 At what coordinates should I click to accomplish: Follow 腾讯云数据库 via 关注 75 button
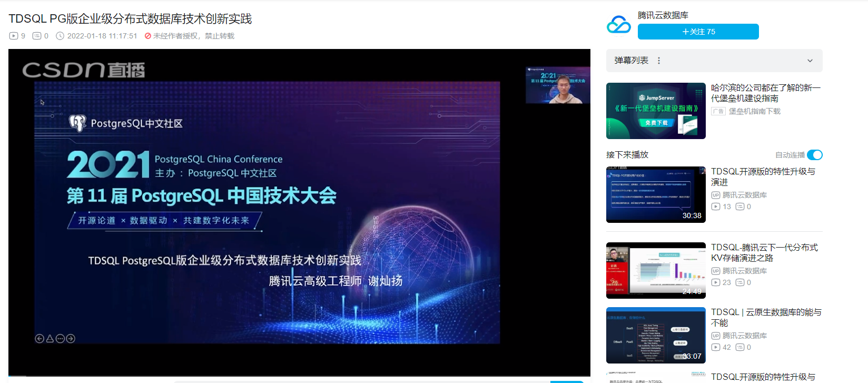pyautogui.click(x=698, y=32)
